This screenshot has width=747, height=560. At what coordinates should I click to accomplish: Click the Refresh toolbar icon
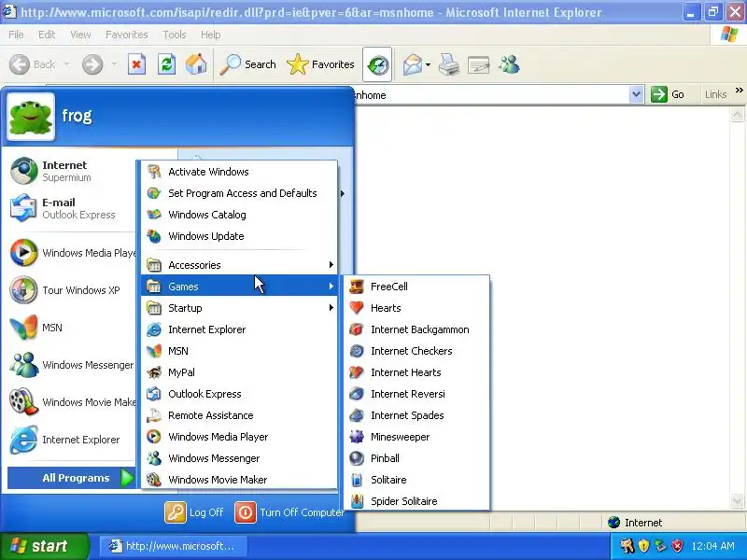166,64
